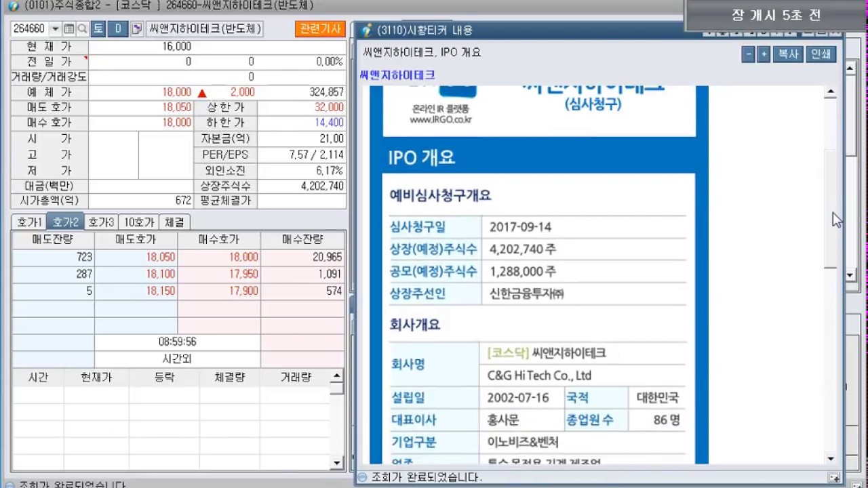Click the 인쇄 print button
Image resolution: width=868 pixels, height=488 pixels.
point(821,54)
